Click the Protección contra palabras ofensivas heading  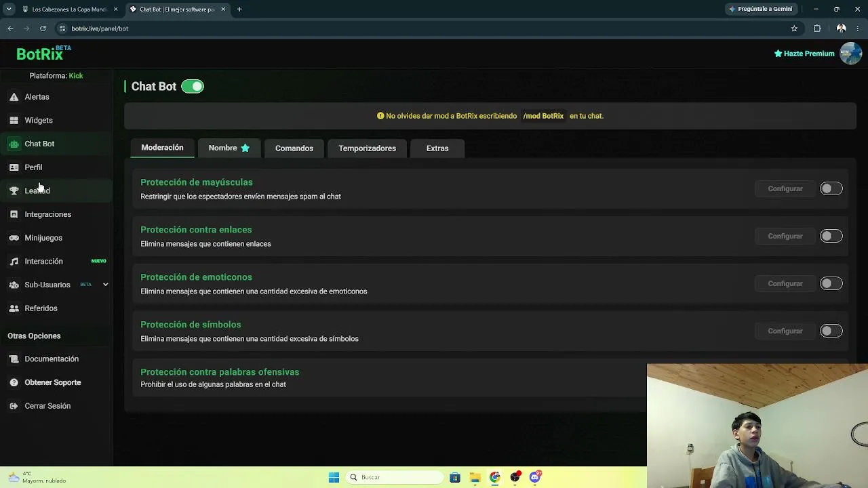pyautogui.click(x=220, y=372)
